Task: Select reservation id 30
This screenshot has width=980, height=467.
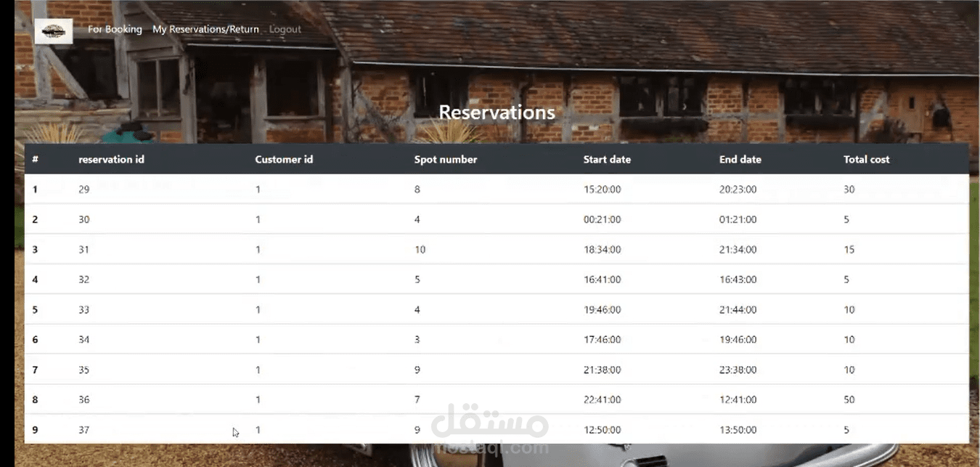Action: pyautogui.click(x=84, y=219)
